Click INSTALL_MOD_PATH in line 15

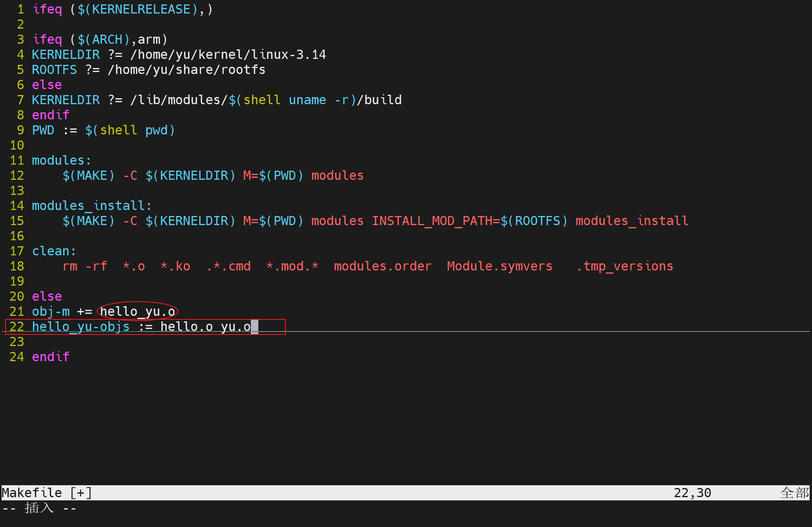click(x=432, y=221)
